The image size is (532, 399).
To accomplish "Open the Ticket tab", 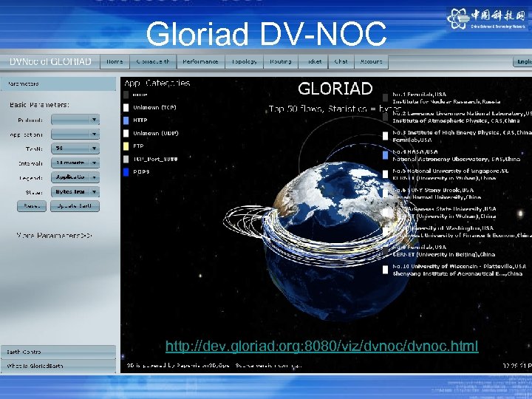I will tap(313, 62).
